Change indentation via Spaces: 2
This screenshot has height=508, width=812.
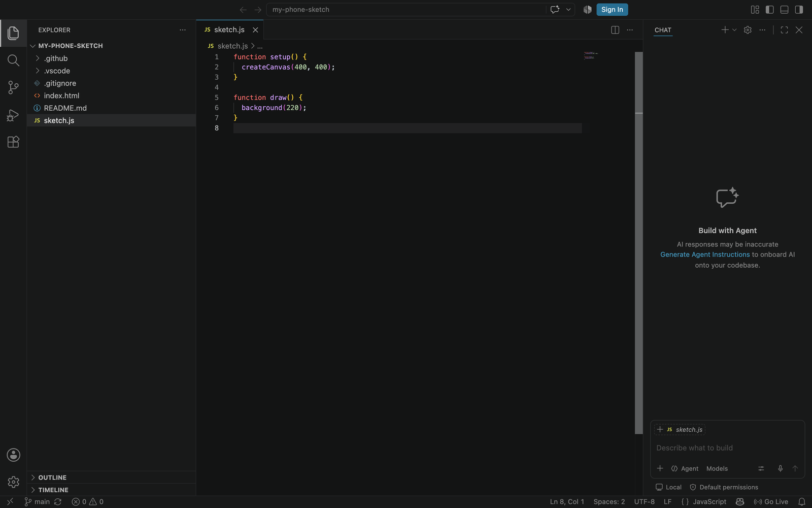point(609,502)
